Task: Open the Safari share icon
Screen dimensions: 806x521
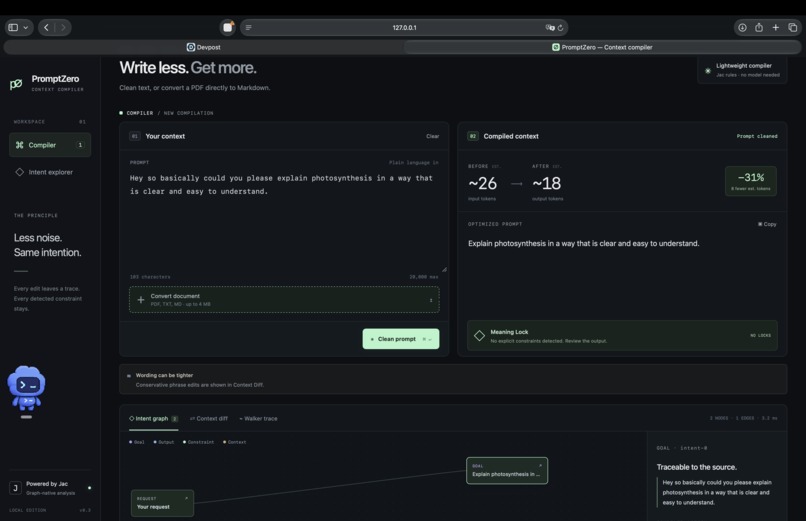Action: [x=759, y=28]
